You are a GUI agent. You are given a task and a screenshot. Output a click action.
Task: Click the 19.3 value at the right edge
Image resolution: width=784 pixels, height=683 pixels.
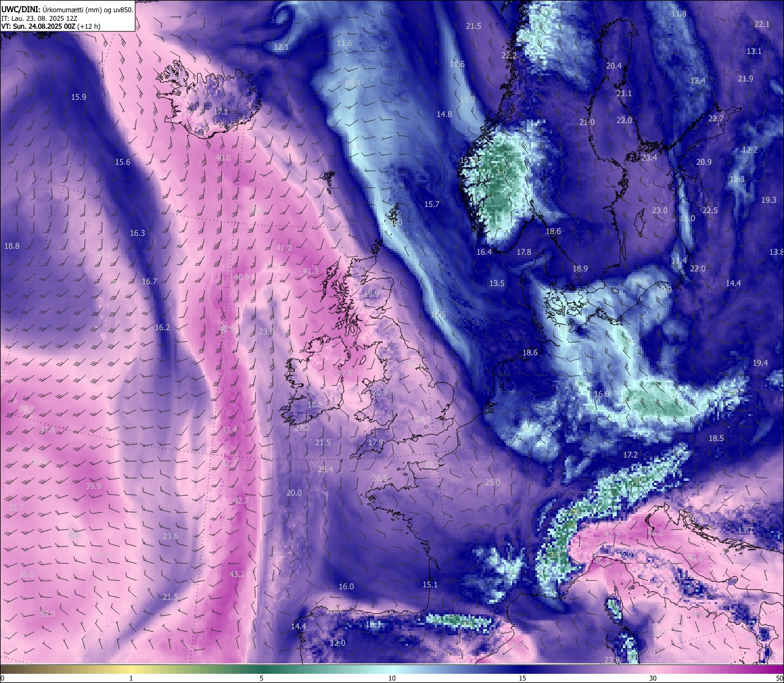coord(769,200)
